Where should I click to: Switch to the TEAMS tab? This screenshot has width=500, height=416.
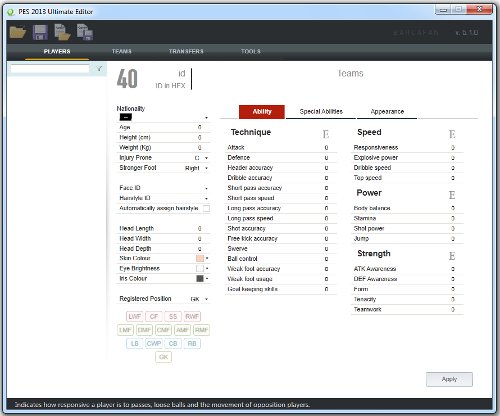(122, 51)
